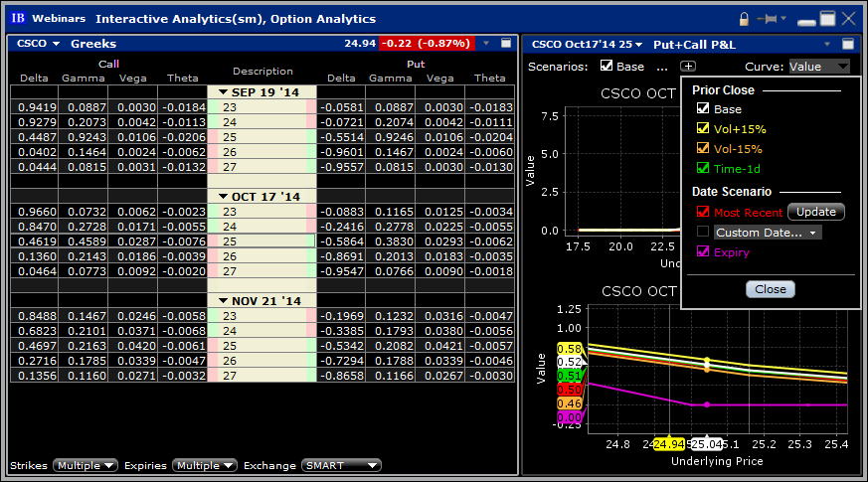The image size is (868, 482).
Task: Click Call Gamma column header
Action: pos(84,79)
